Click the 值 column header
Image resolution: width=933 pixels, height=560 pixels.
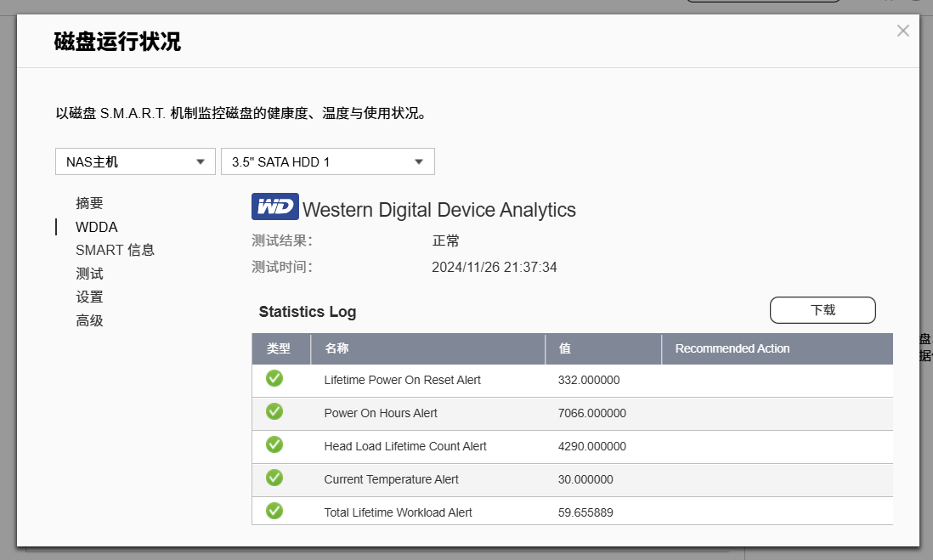564,348
